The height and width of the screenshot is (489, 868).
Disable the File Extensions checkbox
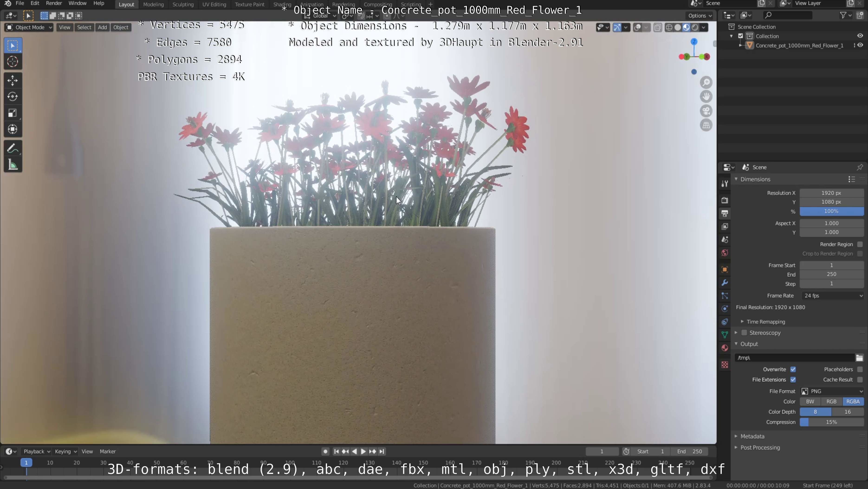(x=793, y=380)
